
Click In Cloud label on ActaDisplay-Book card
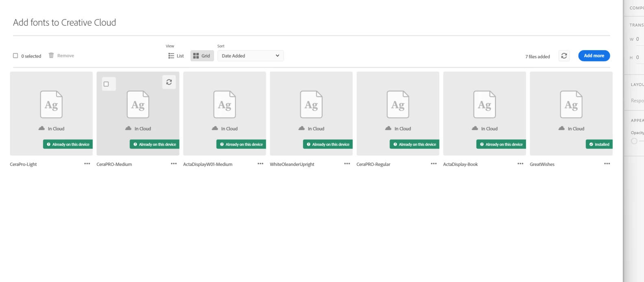pos(489,129)
